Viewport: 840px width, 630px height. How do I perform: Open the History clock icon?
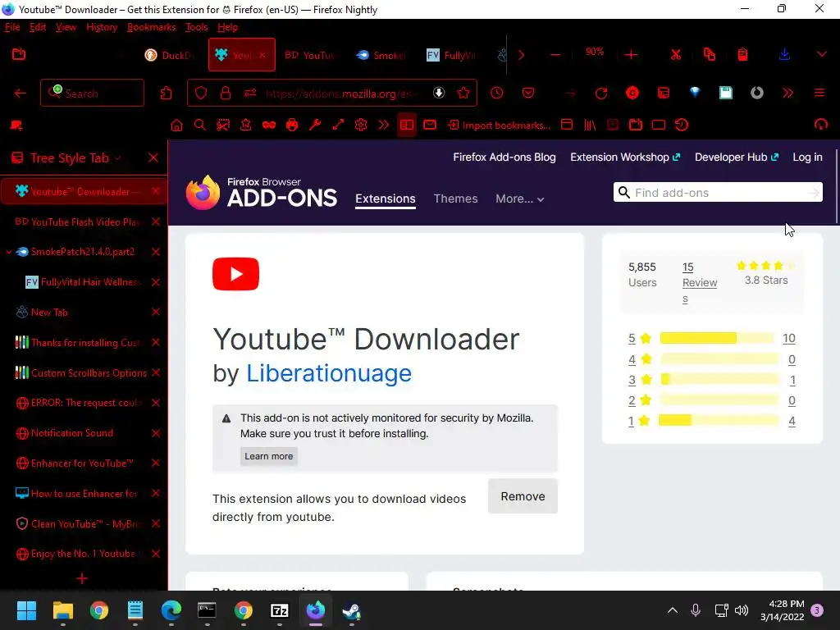(x=496, y=94)
